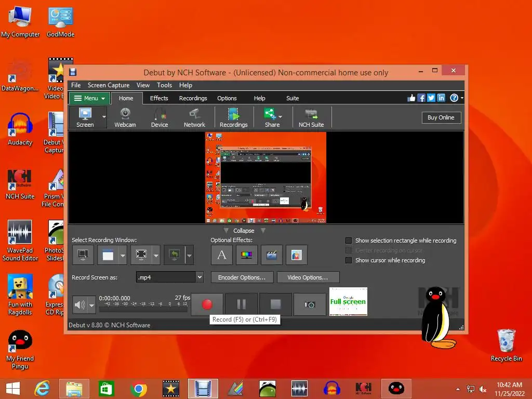Switch to the Options tab

click(x=227, y=98)
